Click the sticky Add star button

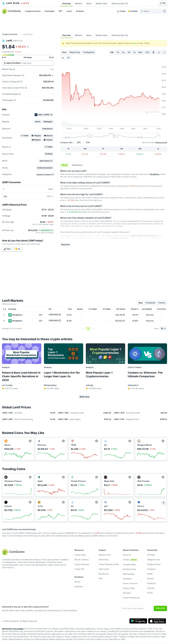coord(163,3)
